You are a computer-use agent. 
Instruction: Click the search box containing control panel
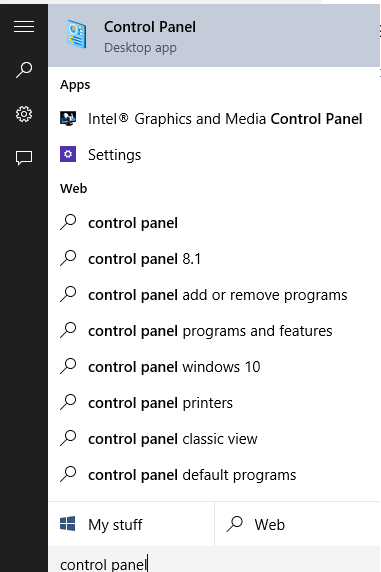(214, 560)
